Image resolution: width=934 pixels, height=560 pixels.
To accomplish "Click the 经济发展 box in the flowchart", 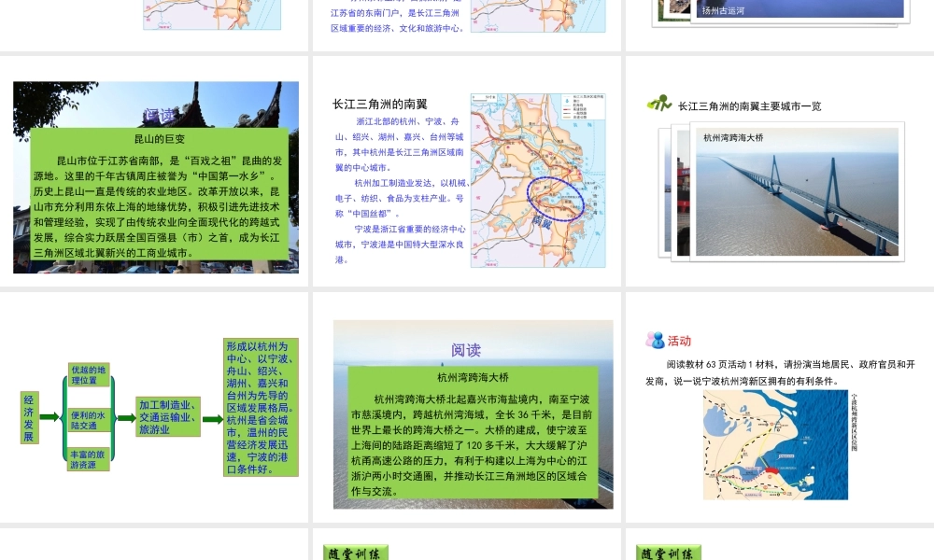I will (x=29, y=417).
